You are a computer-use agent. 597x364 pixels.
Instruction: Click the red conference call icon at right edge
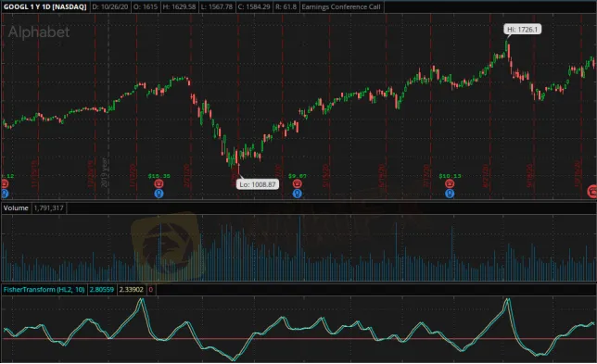[592, 192]
